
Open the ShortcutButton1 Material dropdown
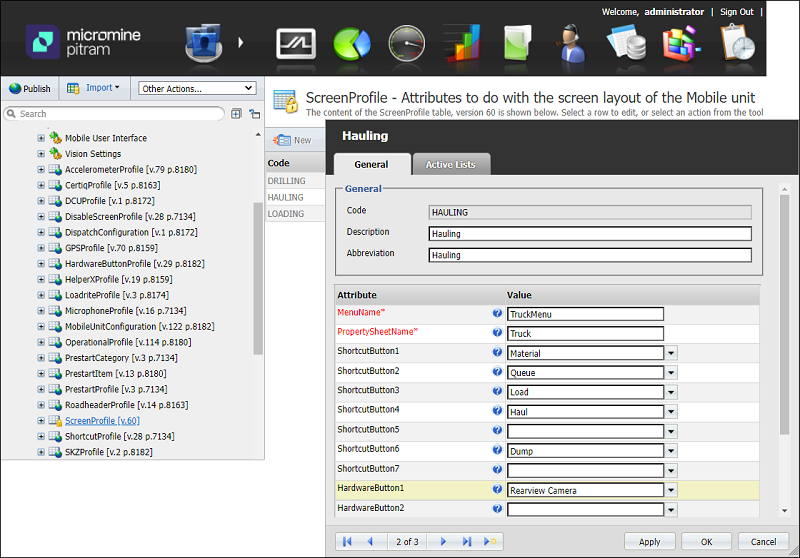[671, 353]
